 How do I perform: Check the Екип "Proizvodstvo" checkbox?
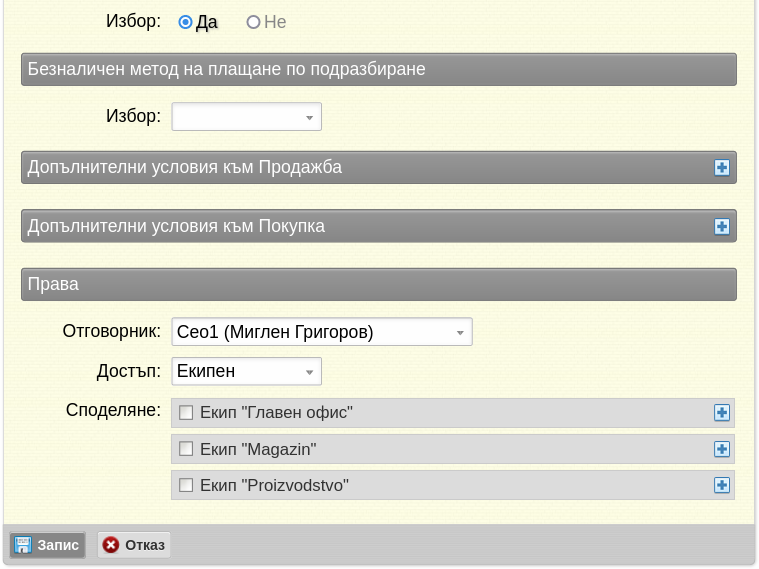point(186,485)
